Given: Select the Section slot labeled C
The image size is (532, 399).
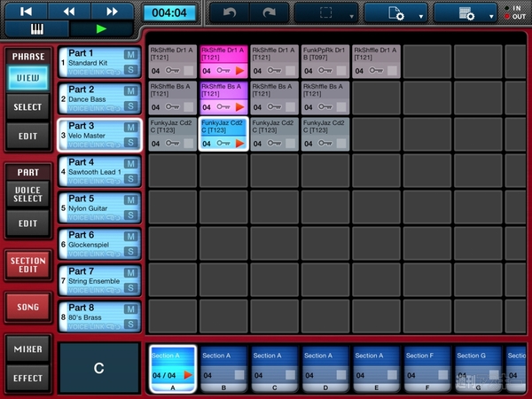Looking at the screenshot, I should [x=275, y=369].
